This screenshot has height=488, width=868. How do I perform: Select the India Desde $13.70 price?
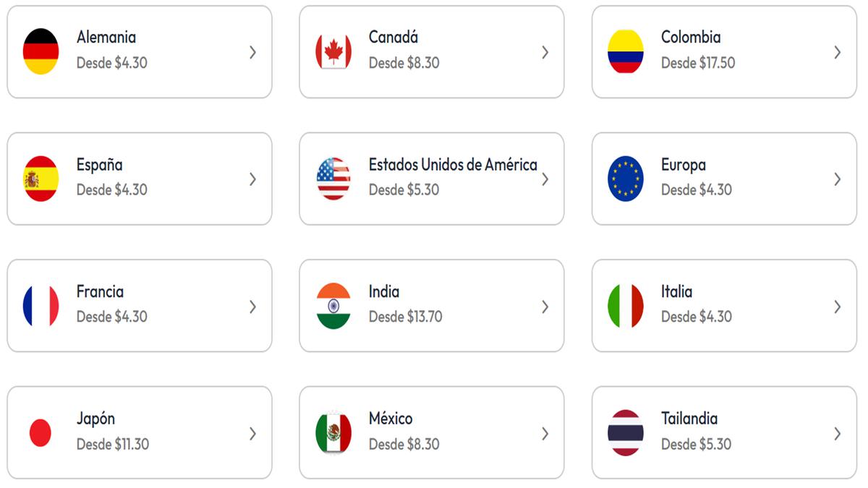click(x=405, y=317)
